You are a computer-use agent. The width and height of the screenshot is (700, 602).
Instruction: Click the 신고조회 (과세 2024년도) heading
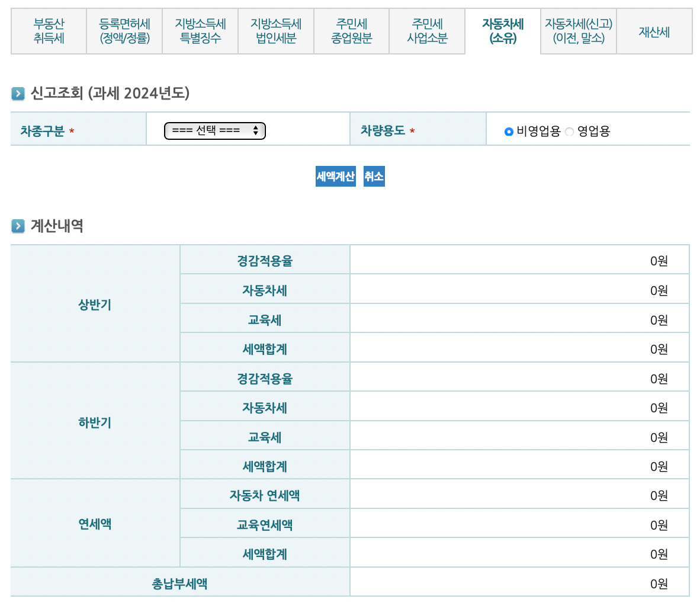110,94
